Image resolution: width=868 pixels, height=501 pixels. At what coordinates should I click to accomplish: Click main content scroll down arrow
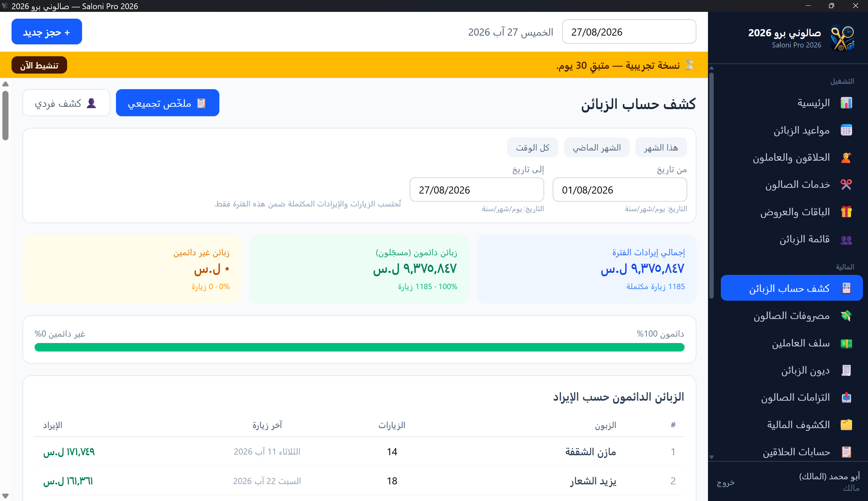tap(5, 496)
